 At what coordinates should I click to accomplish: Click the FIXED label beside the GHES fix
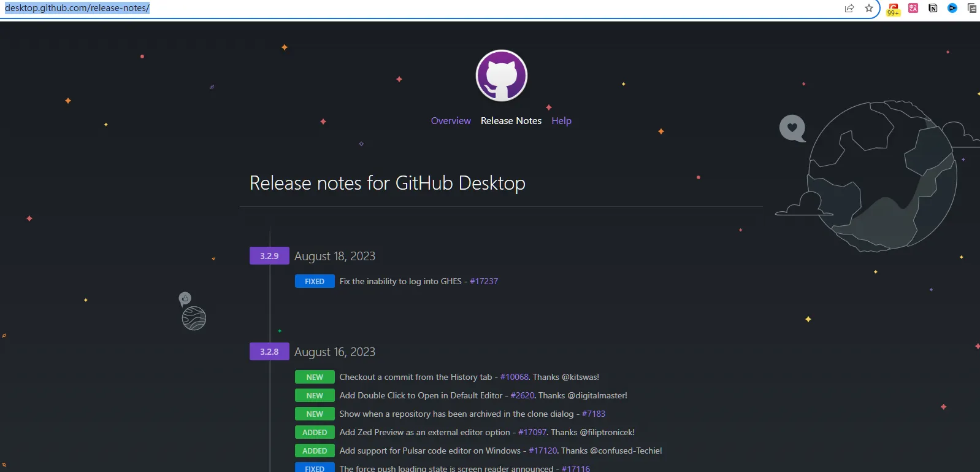(315, 281)
